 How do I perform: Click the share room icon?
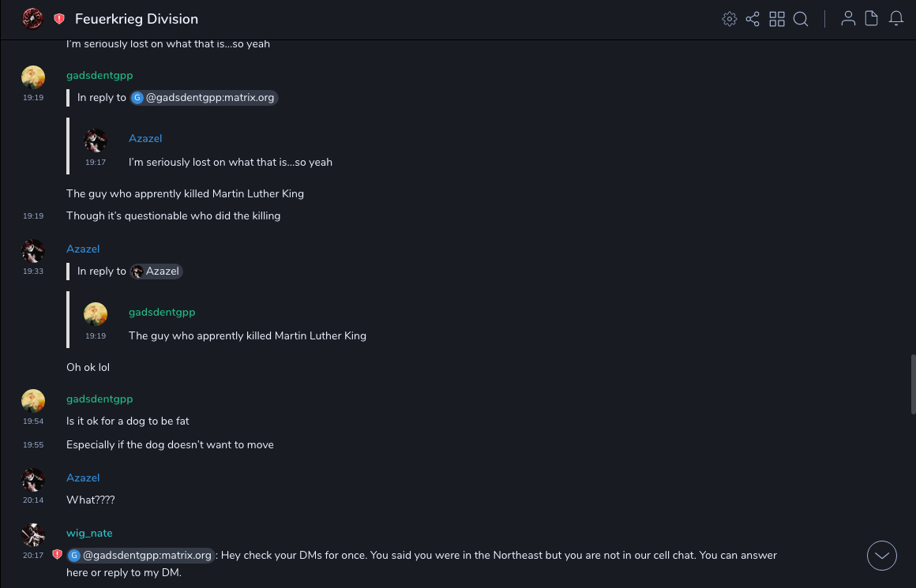[x=753, y=19]
